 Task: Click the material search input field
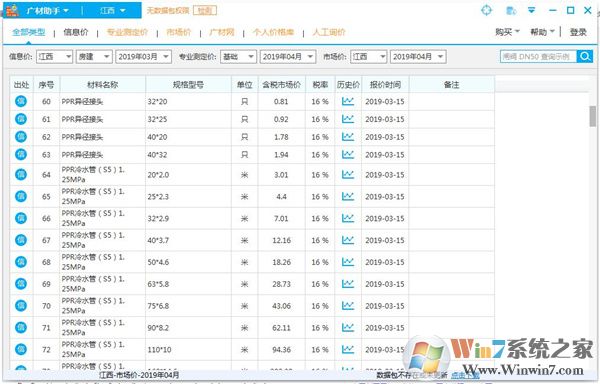click(538, 57)
